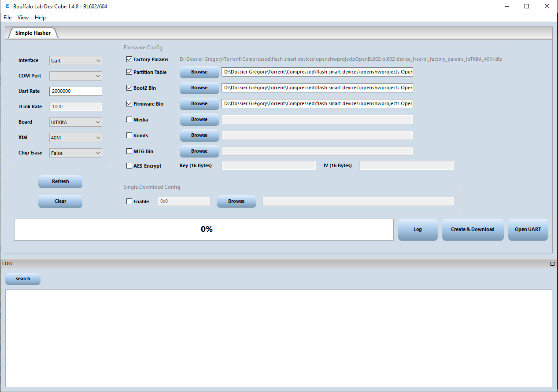Uncheck the Partition Table checkbox
The width and height of the screenshot is (558, 392).
coord(129,72)
